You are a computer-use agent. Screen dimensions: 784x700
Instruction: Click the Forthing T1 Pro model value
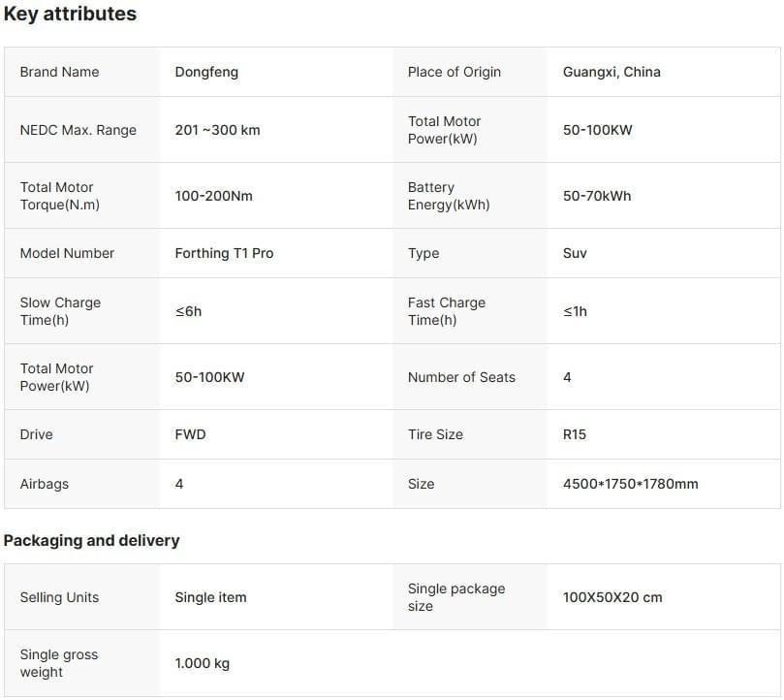[x=224, y=253]
